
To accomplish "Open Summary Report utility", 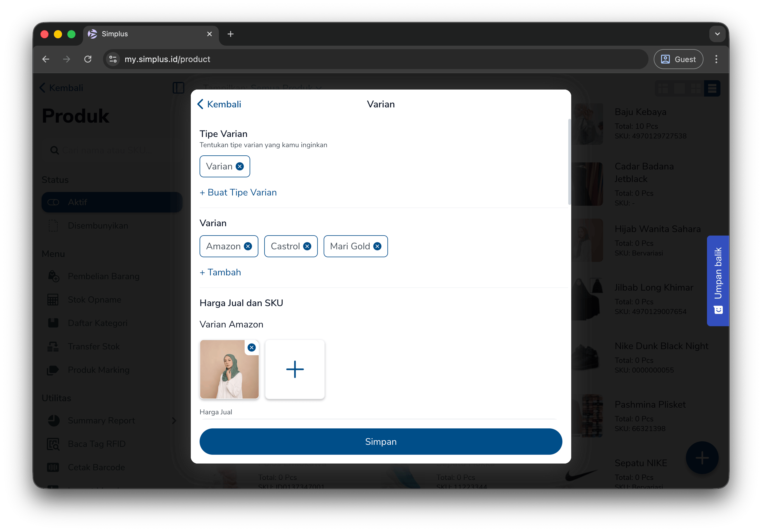I will point(112,421).
